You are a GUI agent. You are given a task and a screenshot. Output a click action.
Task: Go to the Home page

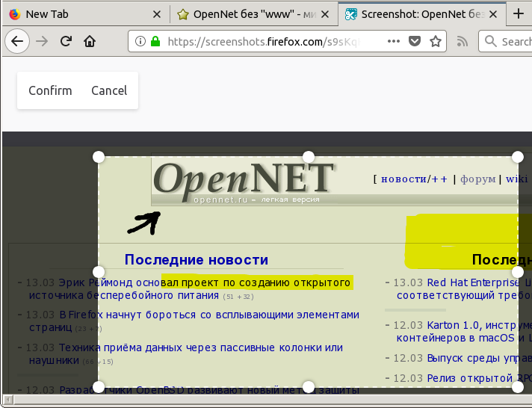(90, 42)
